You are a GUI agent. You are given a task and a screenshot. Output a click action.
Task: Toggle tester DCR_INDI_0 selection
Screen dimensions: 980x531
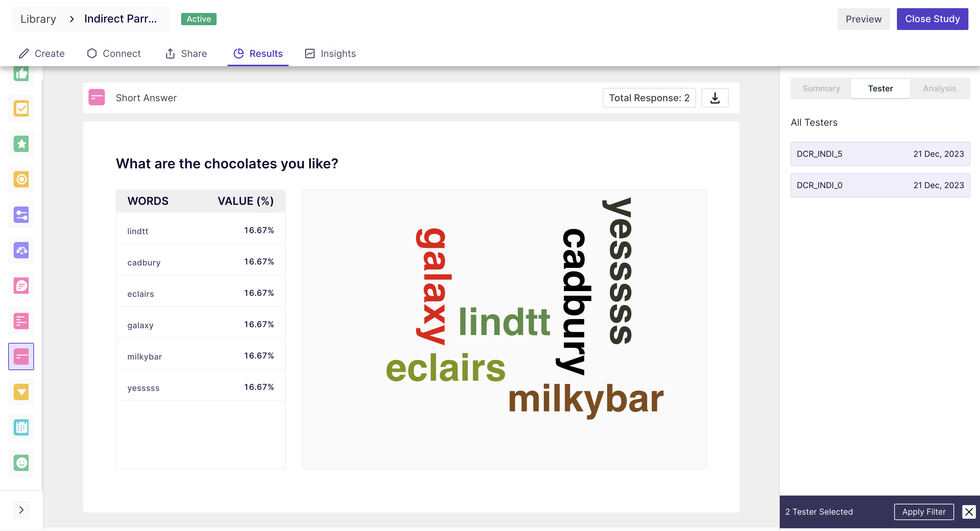coord(880,185)
